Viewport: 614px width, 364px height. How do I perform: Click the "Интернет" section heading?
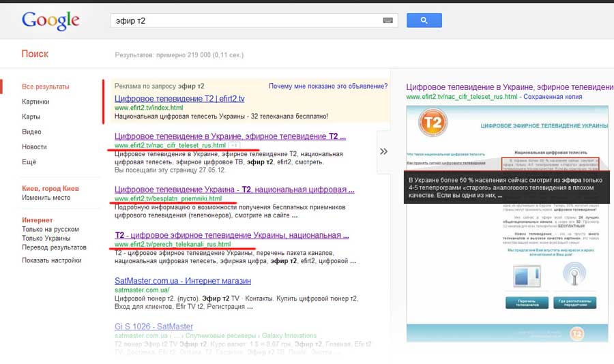point(38,220)
